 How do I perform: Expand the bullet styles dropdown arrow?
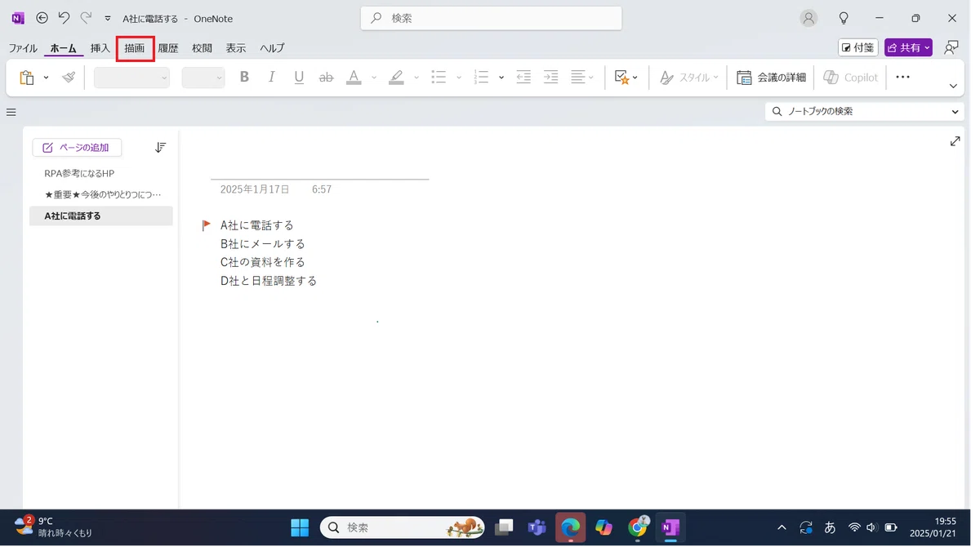click(459, 78)
